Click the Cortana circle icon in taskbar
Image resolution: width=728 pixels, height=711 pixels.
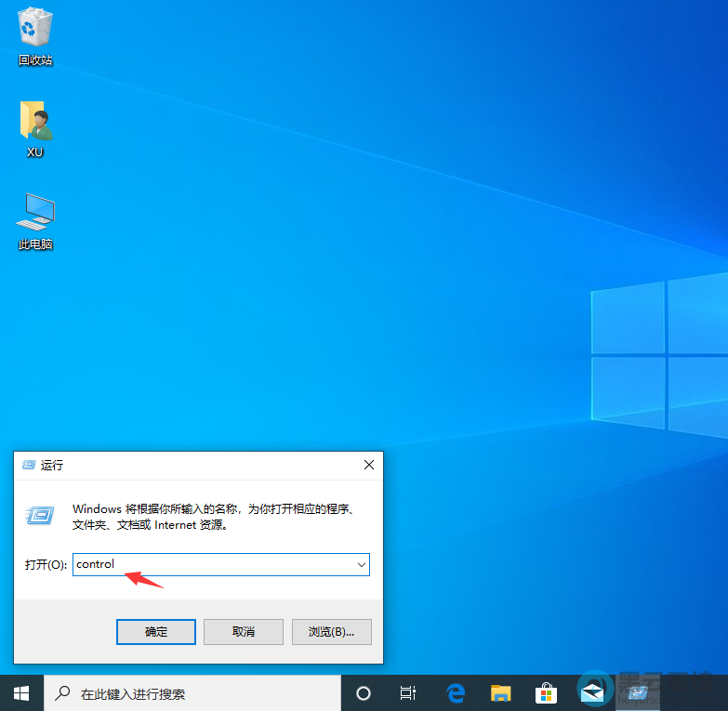pos(364,693)
